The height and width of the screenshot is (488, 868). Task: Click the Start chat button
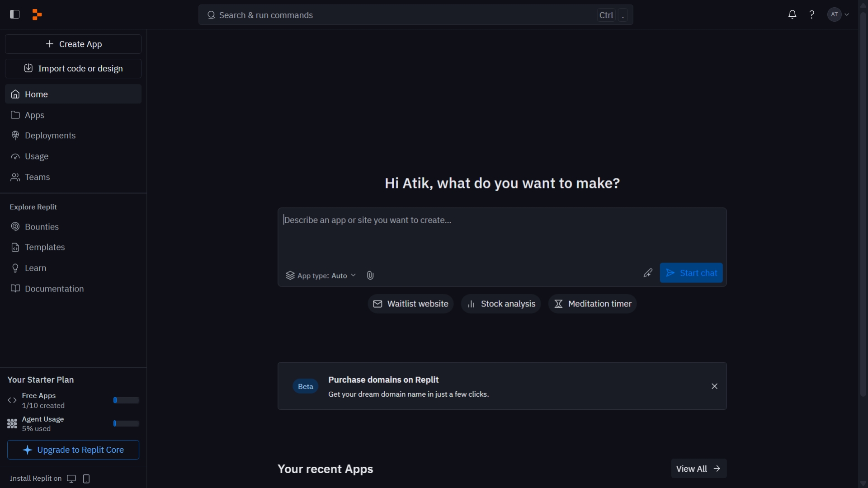(x=691, y=273)
